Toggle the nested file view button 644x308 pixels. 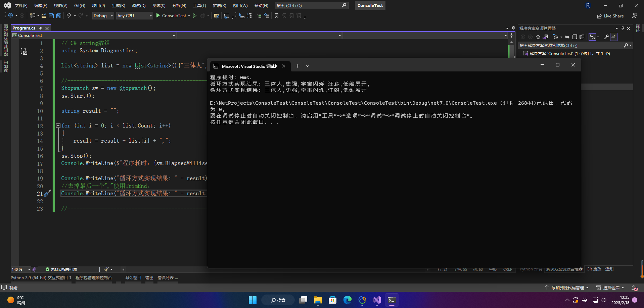click(592, 37)
